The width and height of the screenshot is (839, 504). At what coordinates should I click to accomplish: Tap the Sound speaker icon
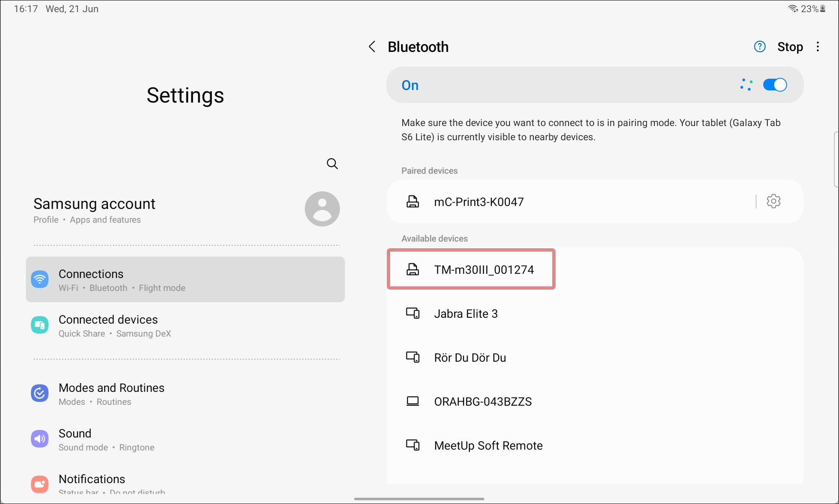tap(40, 439)
